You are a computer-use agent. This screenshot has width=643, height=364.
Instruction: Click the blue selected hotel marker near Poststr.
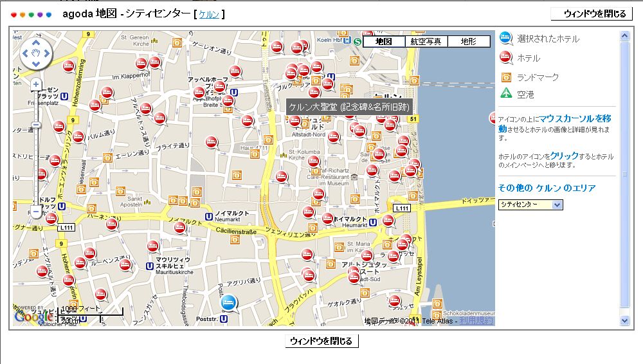click(228, 304)
